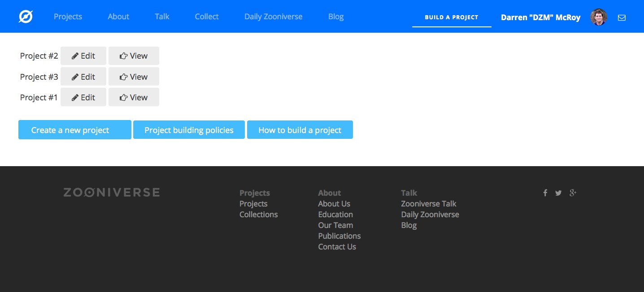This screenshot has height=292, width=644.
Task: View Project #2
Action: point(134,56)
